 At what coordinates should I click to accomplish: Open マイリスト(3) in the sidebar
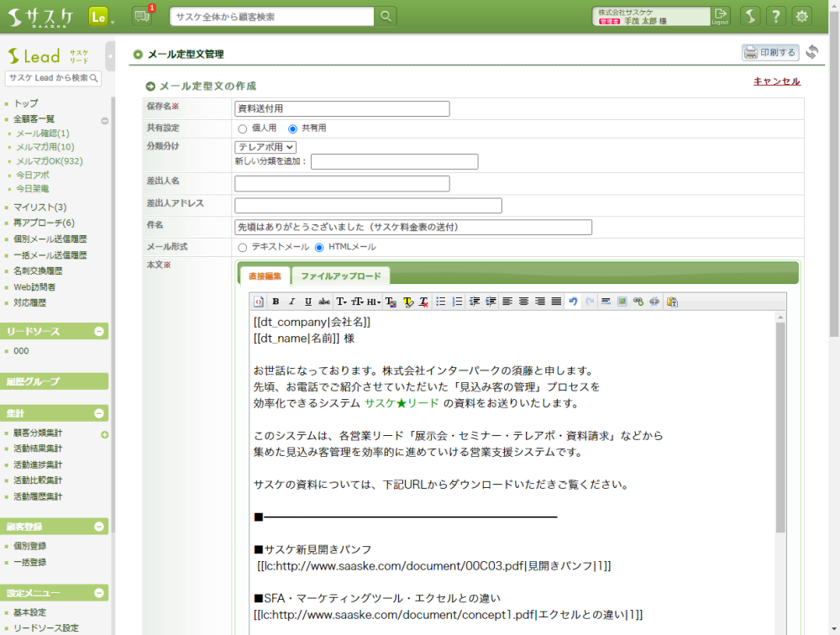[x=39, y=207]
